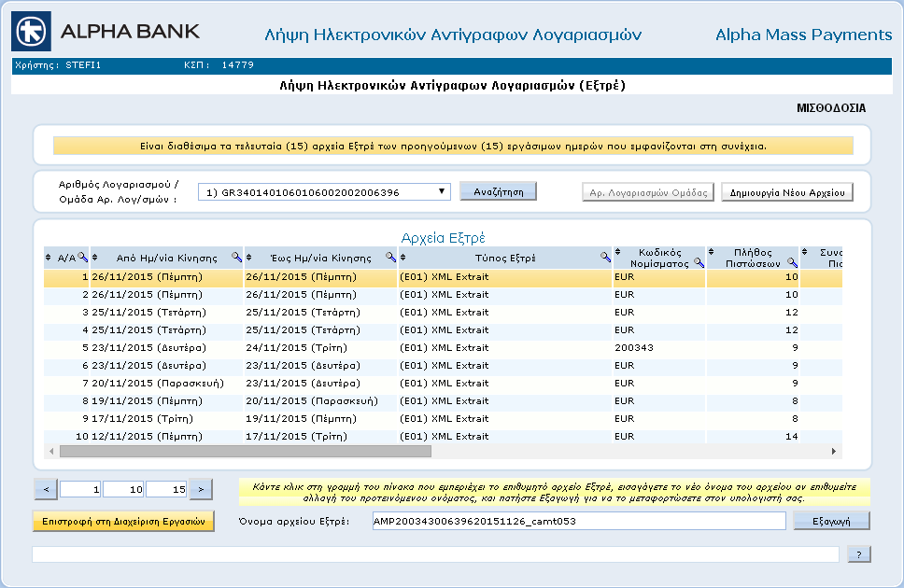Select row 8 from 19/11/2015 (Πέμπτη)
This screenshot has width=904, height=588.
(x=443, y=401)
